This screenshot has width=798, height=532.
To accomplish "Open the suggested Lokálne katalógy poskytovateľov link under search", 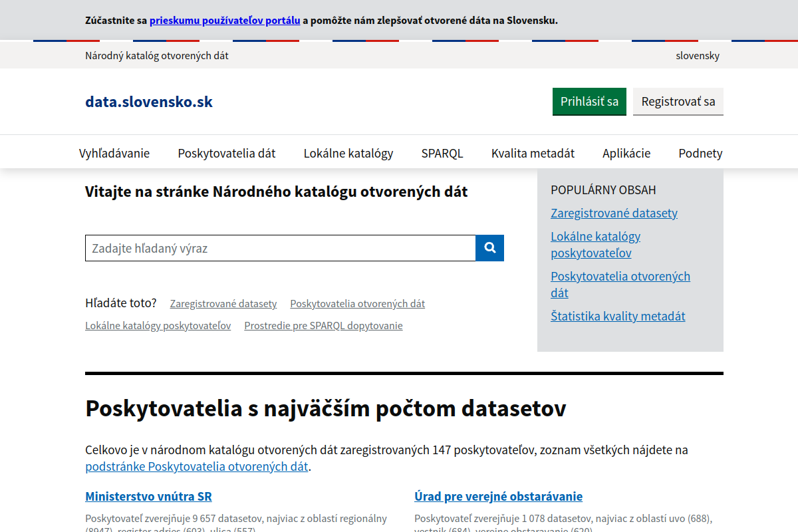I will tap(158, 326).
